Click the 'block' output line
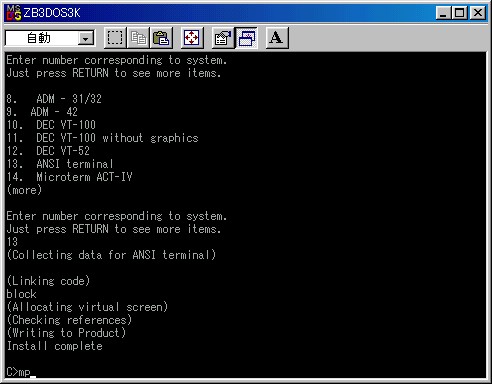 click(x=21, y=294)
